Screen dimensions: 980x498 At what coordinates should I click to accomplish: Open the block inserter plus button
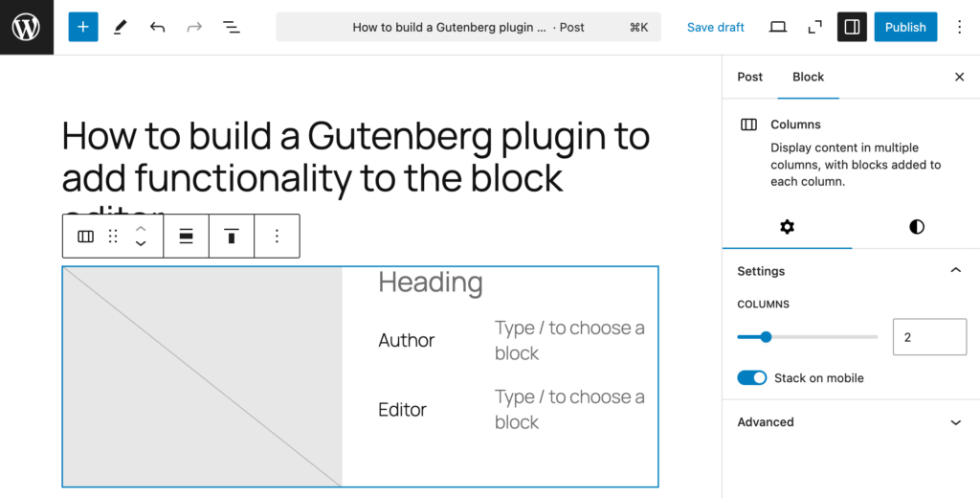tap(83, 27)
